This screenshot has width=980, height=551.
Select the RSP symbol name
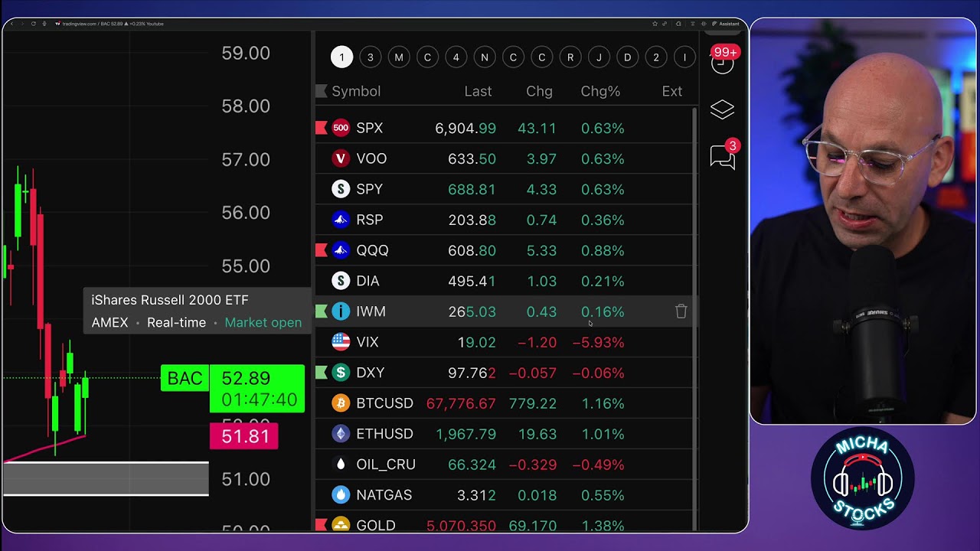click(370, 220)
